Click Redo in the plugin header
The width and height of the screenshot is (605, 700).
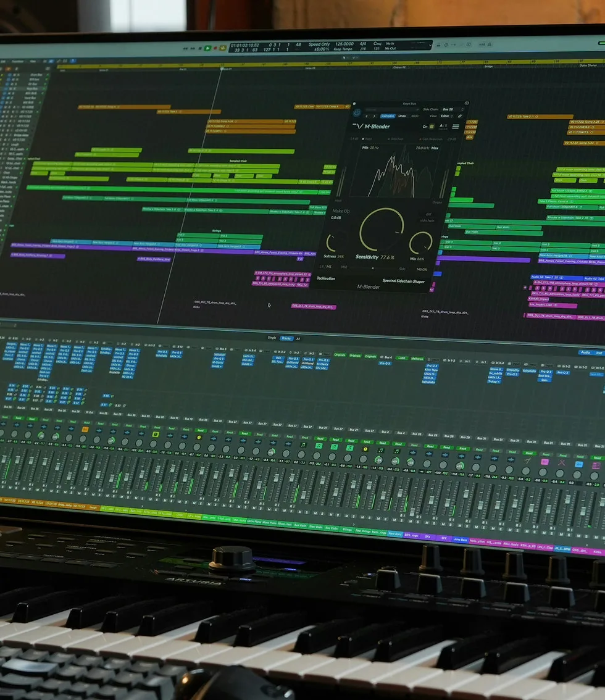tap(415, 116)
